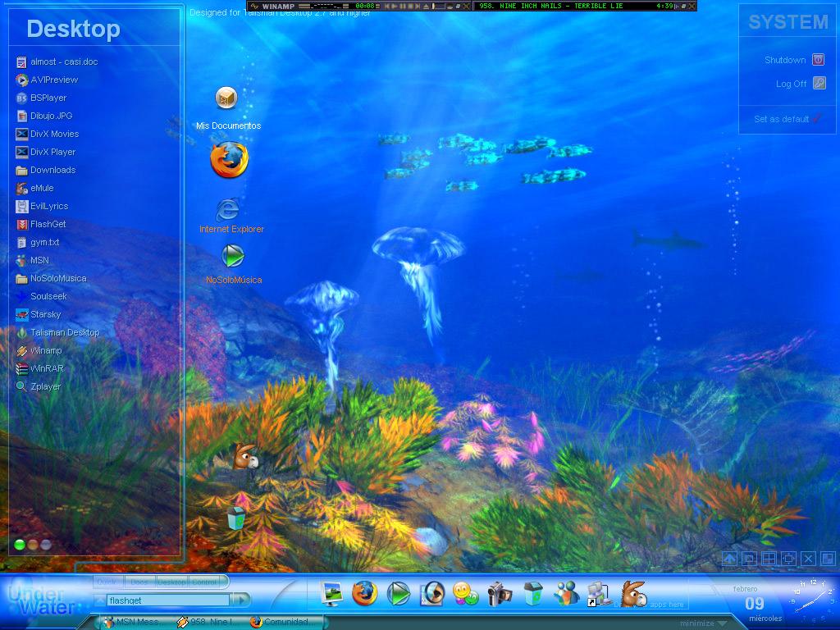This screenshot has width=840, height=630.
Task: Click Shutdown in the SYSTEM panel
Action: (794, 59)
